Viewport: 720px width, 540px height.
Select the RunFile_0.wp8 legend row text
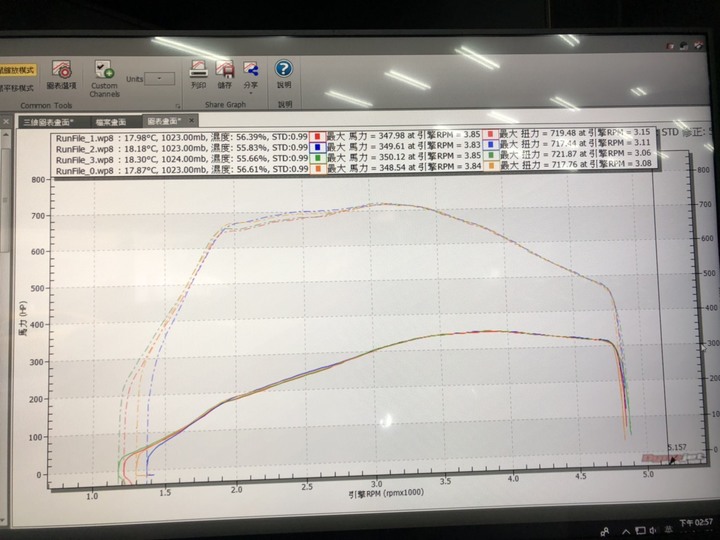[181, 170]
